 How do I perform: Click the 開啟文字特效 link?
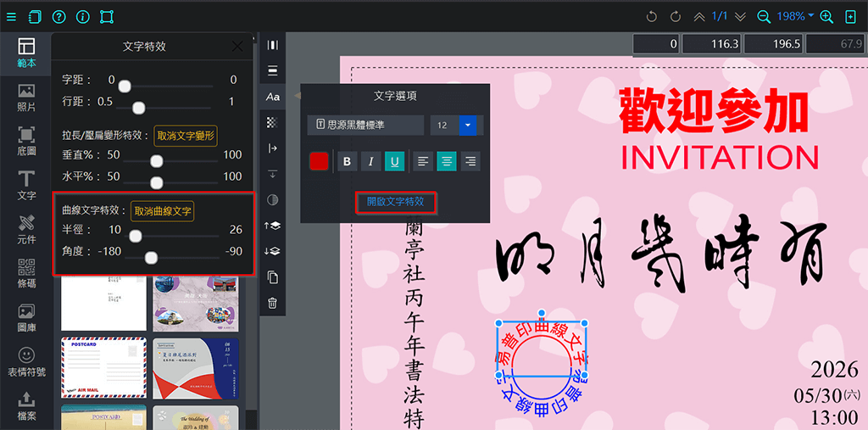coord(396,203)
